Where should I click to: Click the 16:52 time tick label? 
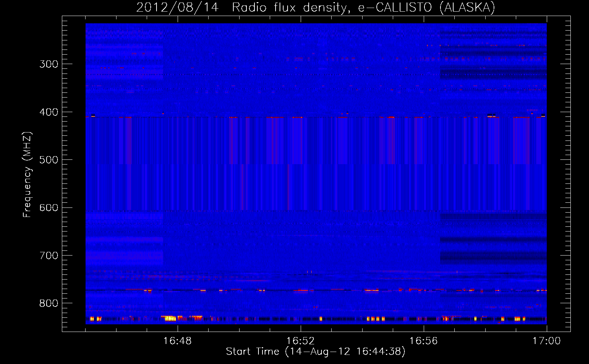coord(300,341)
